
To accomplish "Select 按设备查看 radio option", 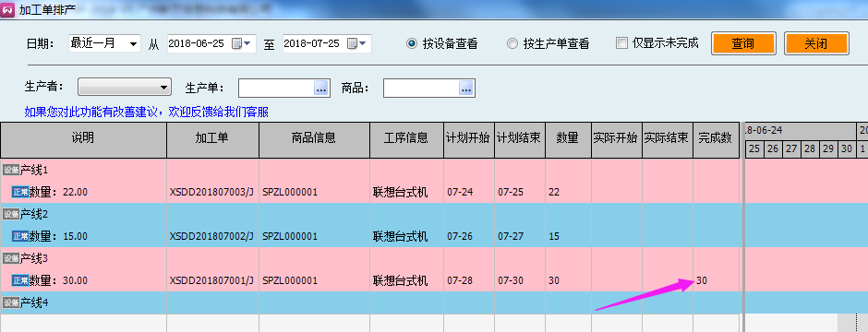I will [x=411, y=43].
